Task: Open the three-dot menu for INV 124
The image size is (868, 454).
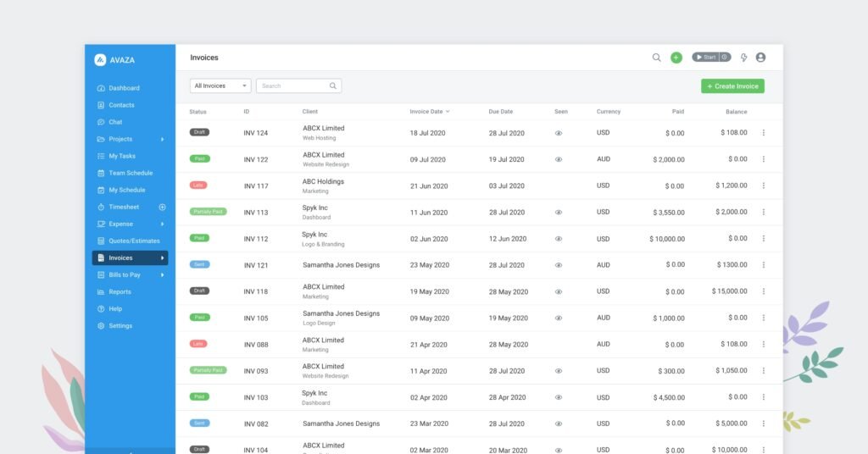Action: tap(763, 133)
